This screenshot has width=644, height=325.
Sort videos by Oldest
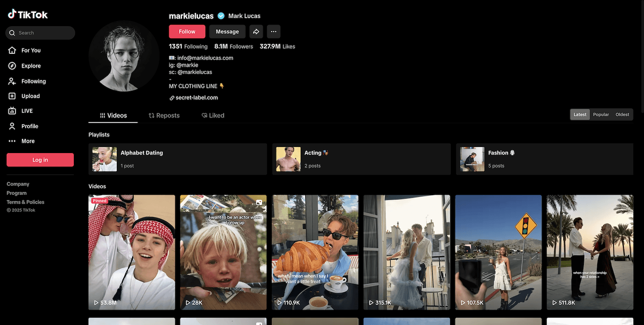click(622, 115)
